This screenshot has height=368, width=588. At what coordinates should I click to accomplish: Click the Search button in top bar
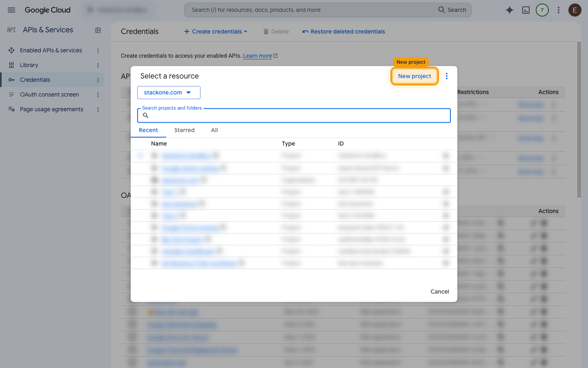click(452, 10)
